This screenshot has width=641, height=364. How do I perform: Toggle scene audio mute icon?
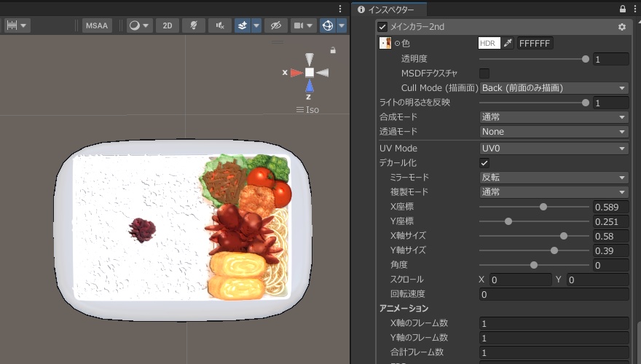coord(220,25)
